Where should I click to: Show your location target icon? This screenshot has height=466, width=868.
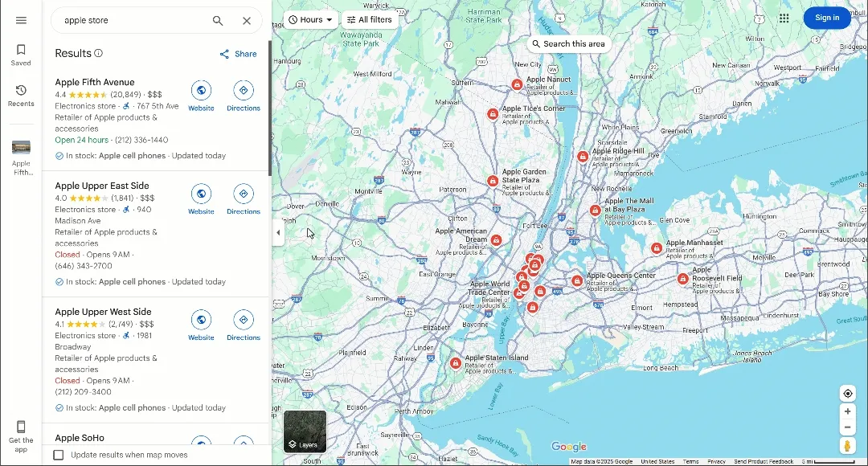(x=848, y=394)
